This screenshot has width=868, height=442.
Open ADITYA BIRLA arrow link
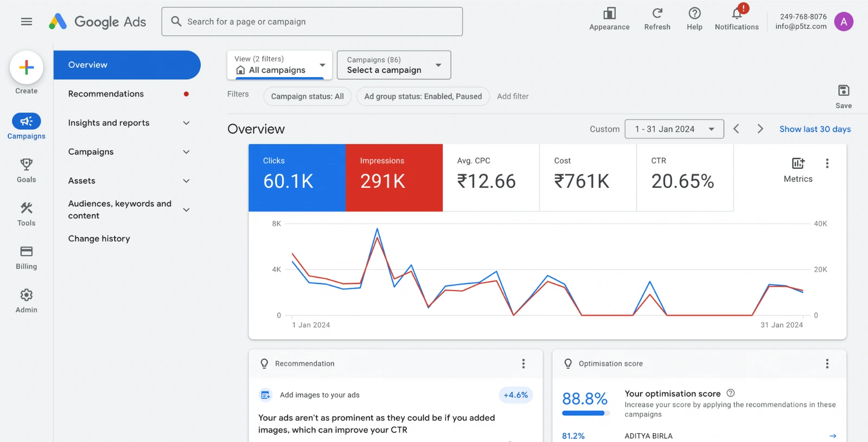point(833,436)
